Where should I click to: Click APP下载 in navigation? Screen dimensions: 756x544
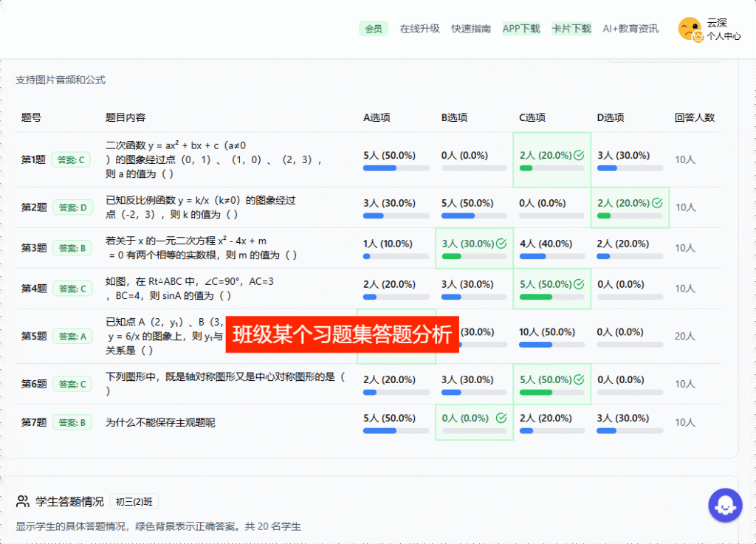521,29
